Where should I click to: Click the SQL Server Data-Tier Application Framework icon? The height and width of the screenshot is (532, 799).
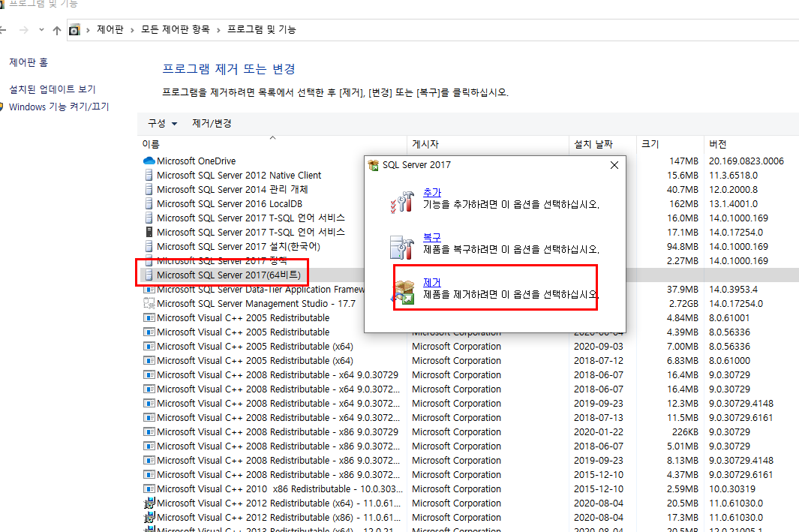point(149,289)
